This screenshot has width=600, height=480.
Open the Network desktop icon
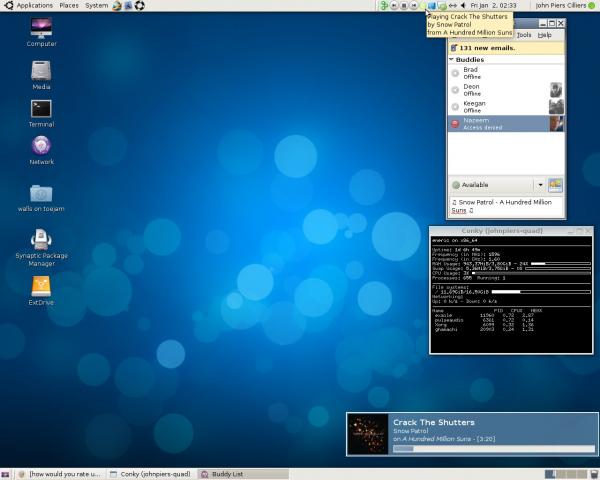click(41, 147)
